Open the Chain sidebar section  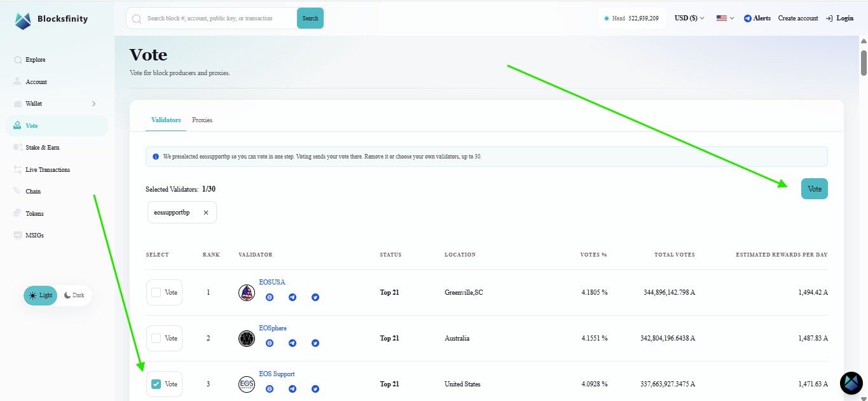[33, 192]
